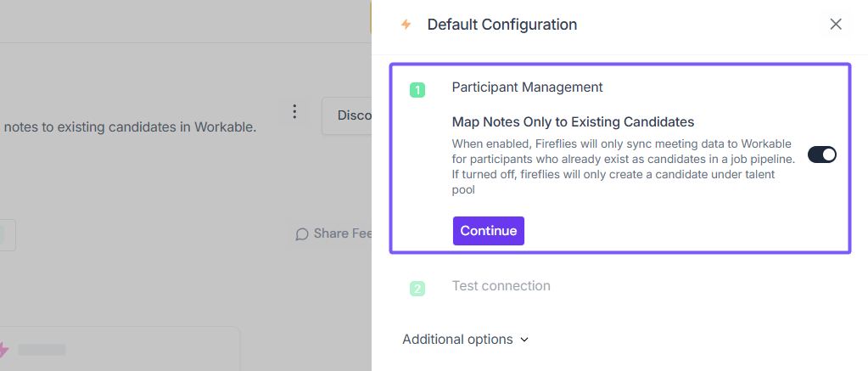Click the Share Feedback speech bubble icon
Screen dimensions: 868x371
[301, 234]
